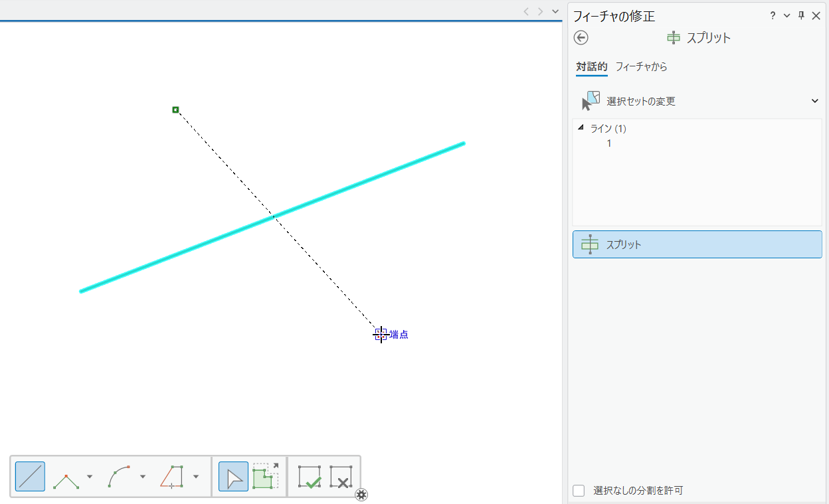Click the Cancel sketch X icon
This screenshot has height=504, width=829.
point(341,477)
